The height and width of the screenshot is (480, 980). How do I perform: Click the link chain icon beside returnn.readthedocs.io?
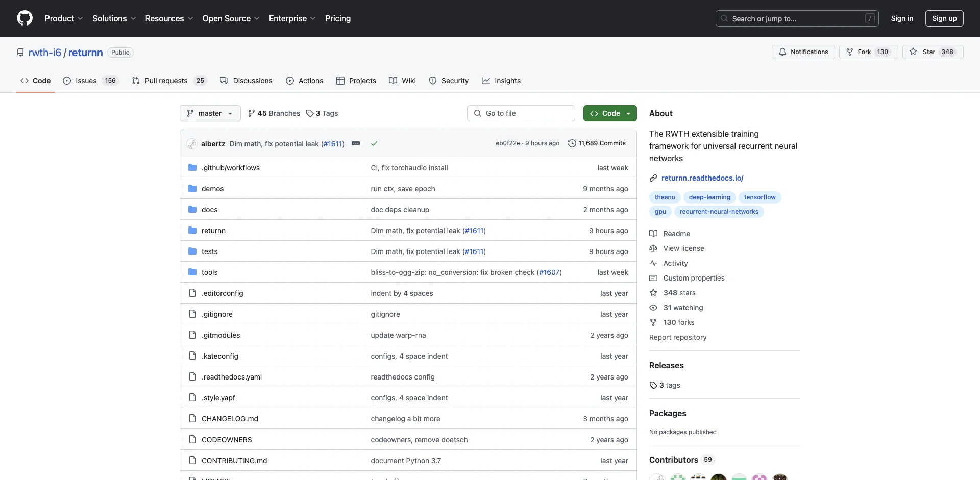pos(653,178)
